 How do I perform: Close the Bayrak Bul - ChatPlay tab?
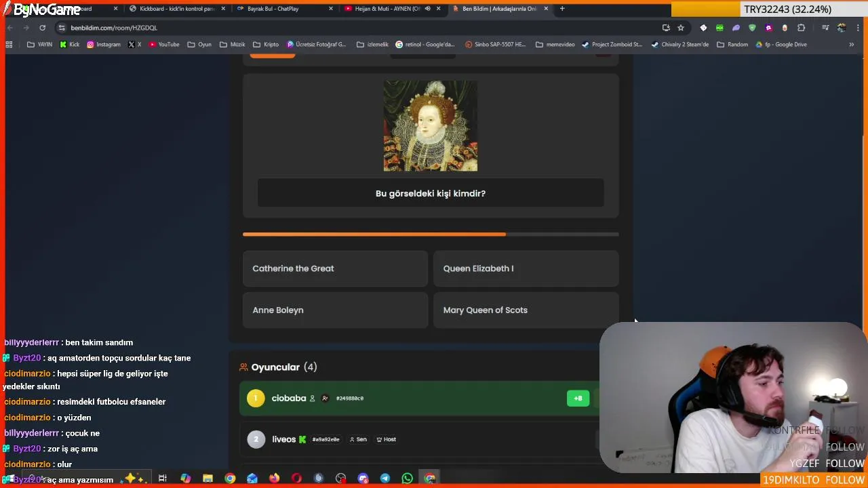coord(331,9)
